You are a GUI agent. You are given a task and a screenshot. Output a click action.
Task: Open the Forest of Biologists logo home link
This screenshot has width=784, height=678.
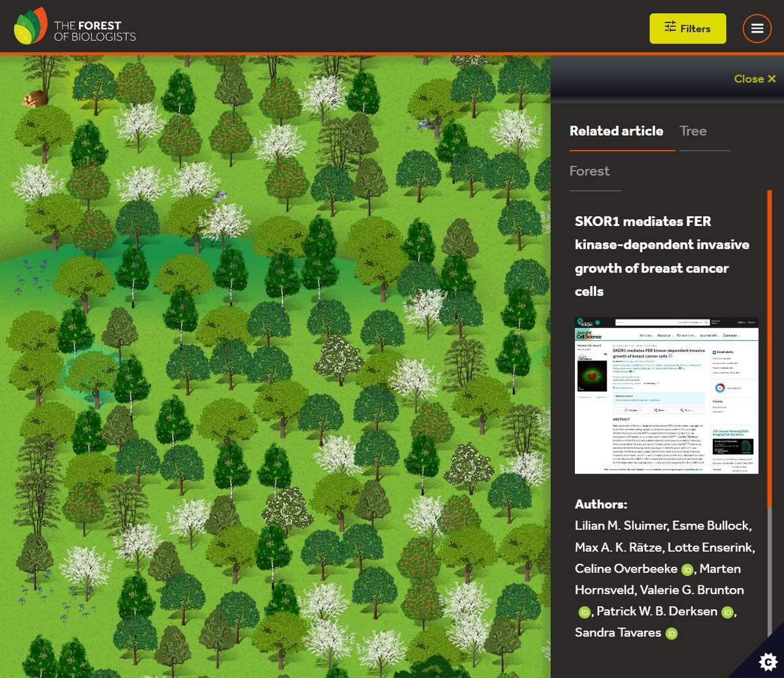pyautogui.click(x=75, y=27)
